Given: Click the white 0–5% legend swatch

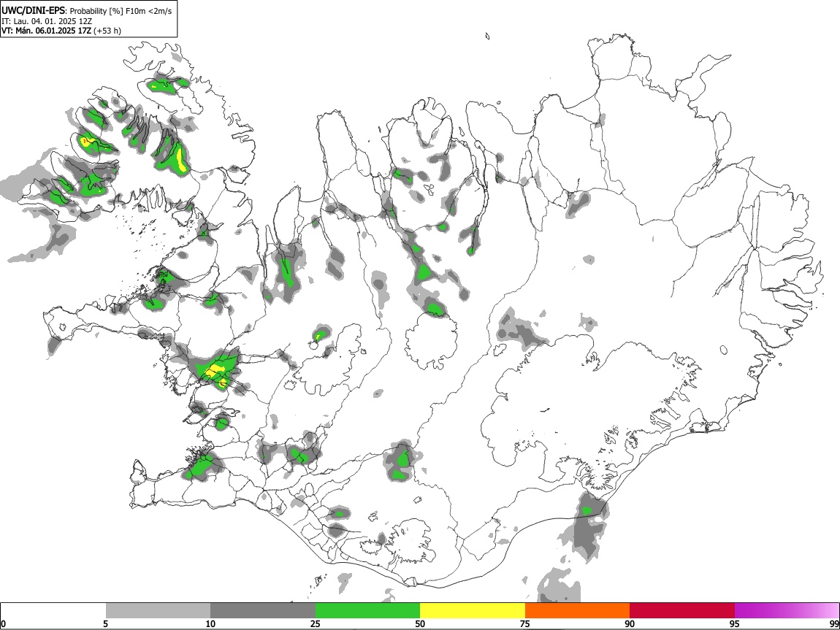Looking at the screenshot, I should coord(53,610).
